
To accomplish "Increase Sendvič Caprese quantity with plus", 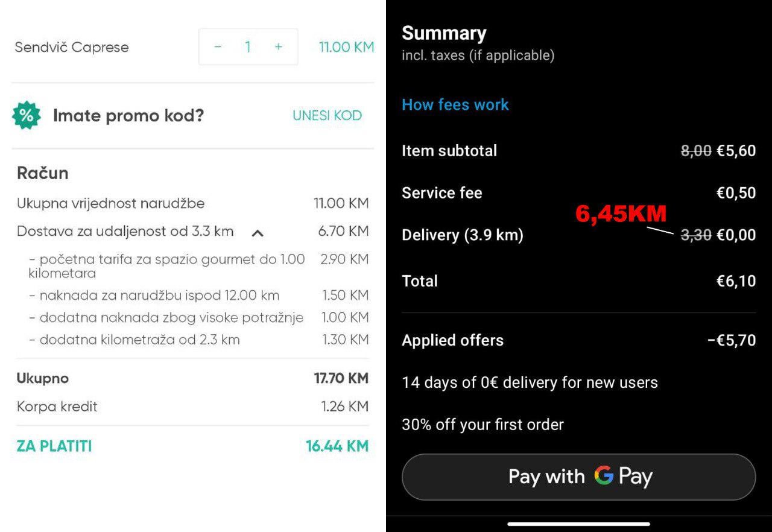I will pyautogui.click(x=278, y=47).
